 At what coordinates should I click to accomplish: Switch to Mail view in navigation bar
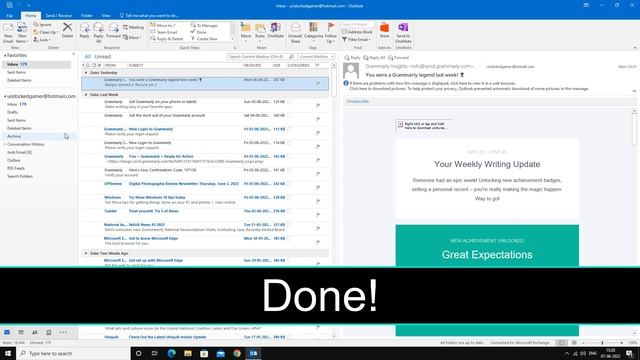[7, 332]
